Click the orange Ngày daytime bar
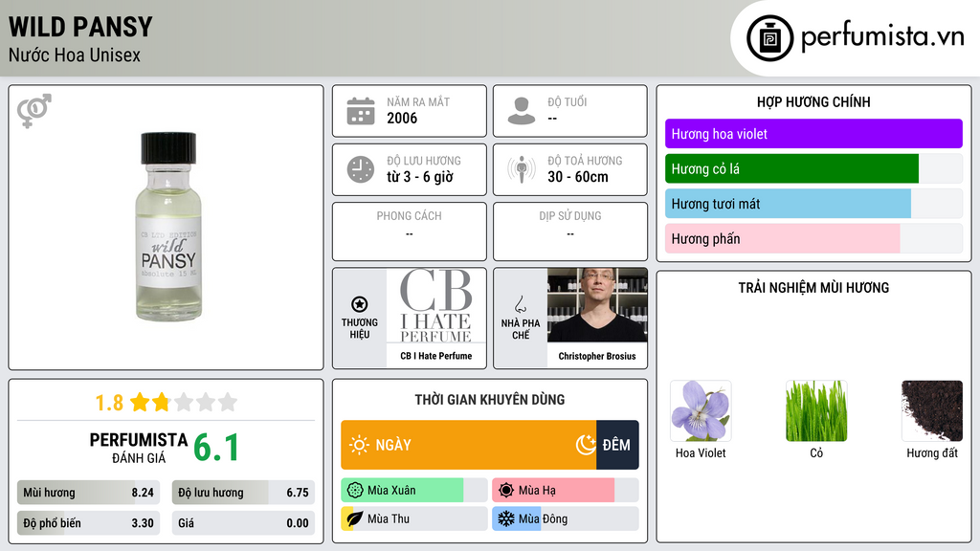 [469, 445]
